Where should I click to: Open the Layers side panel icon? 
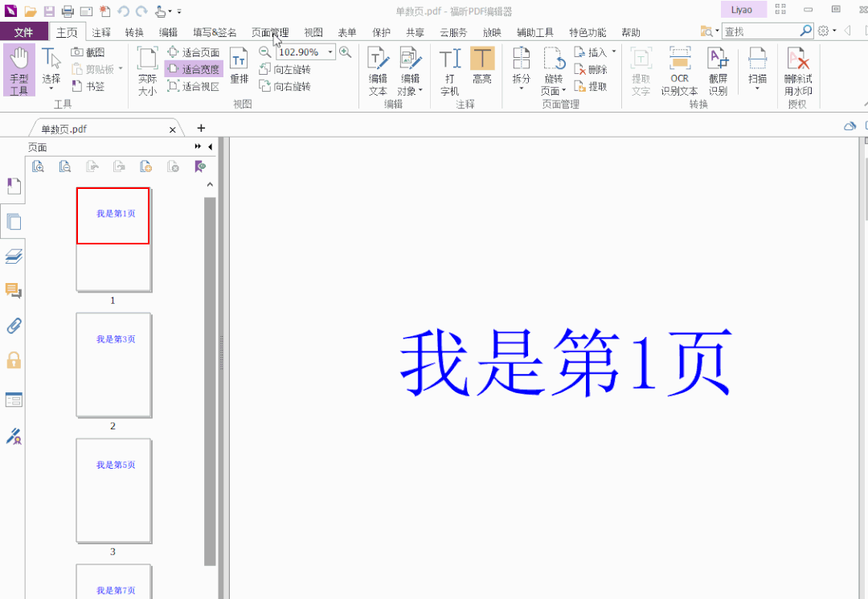tap(14, 256)
